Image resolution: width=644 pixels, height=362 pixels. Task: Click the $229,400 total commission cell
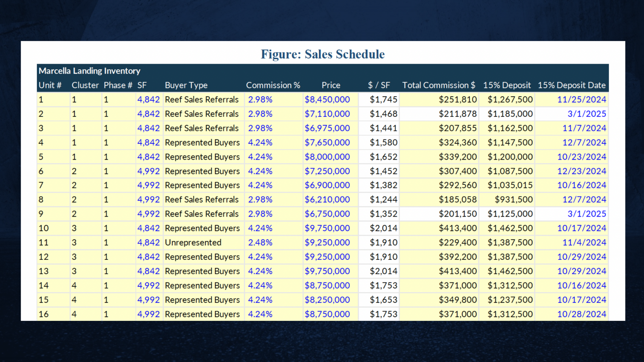(457, 242)
